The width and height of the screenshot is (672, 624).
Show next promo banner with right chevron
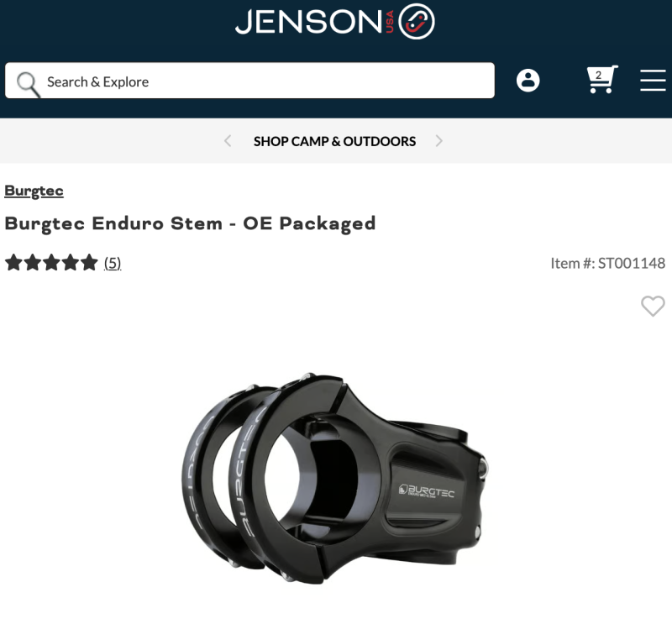tap(438, 141)
